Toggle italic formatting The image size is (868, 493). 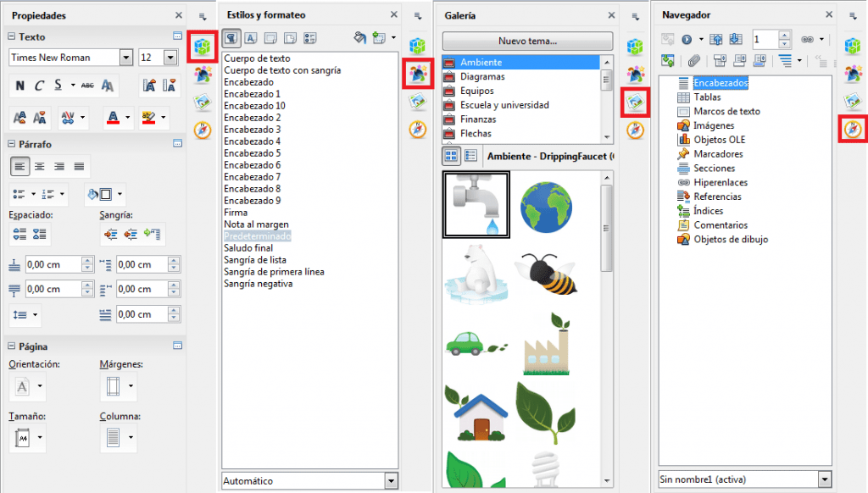click(40, 86)
